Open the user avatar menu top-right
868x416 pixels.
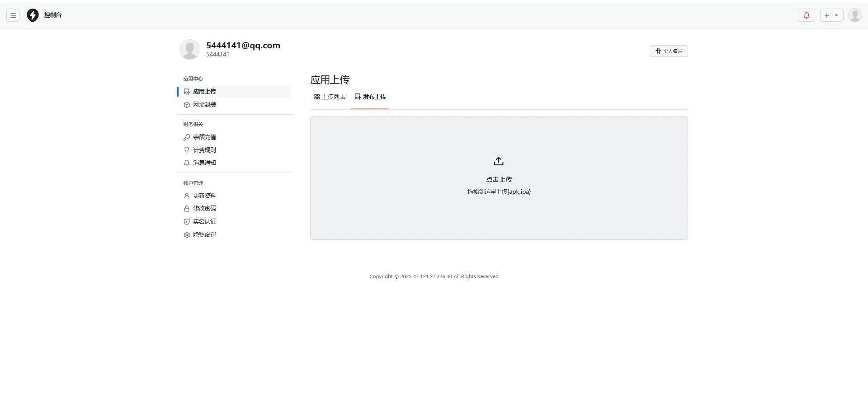point(855,15)
